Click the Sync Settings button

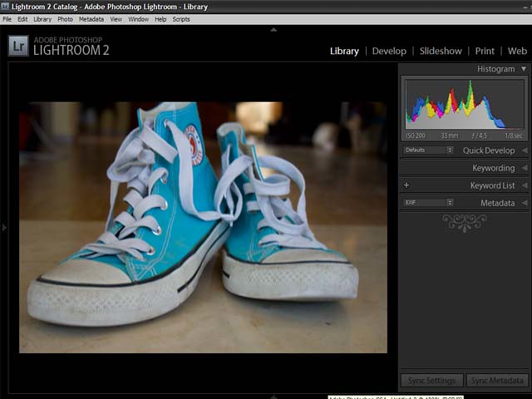point(431,381)
